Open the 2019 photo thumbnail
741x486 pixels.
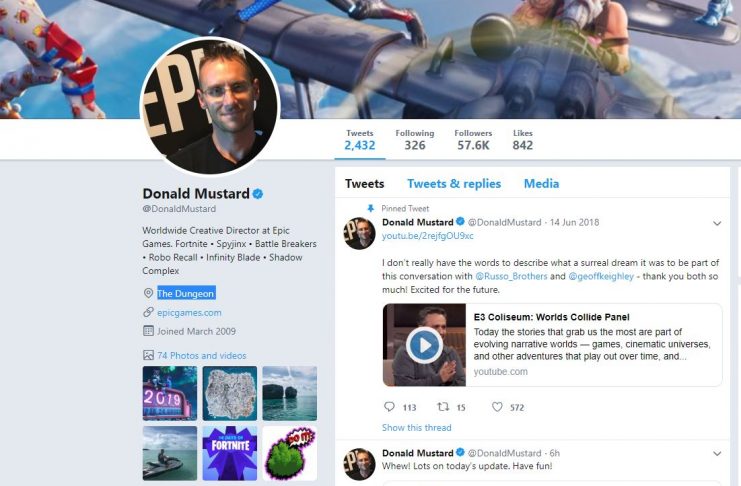tap(170, 393)
